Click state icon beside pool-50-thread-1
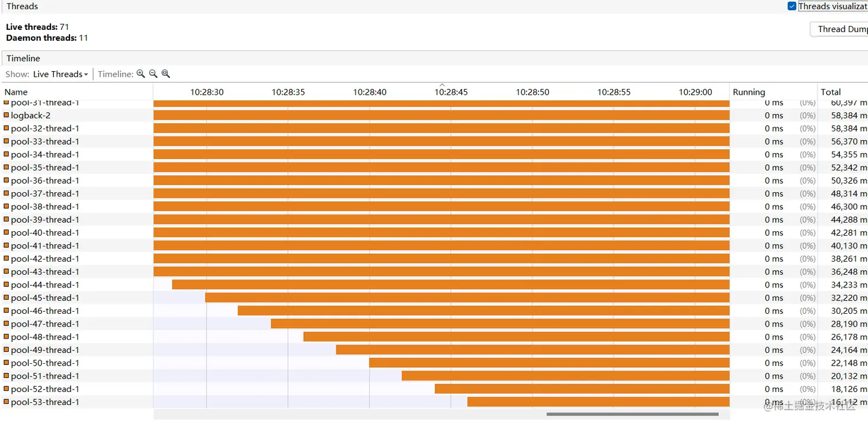This screenshot has height=424, width=868. pyautogui.click(x=6, y=363)
